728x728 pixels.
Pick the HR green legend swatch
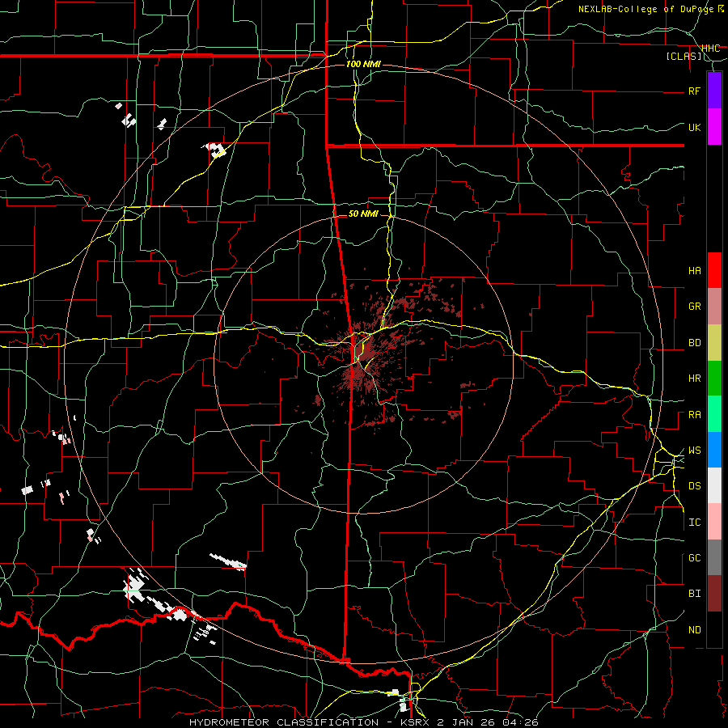tap(714, 379)
